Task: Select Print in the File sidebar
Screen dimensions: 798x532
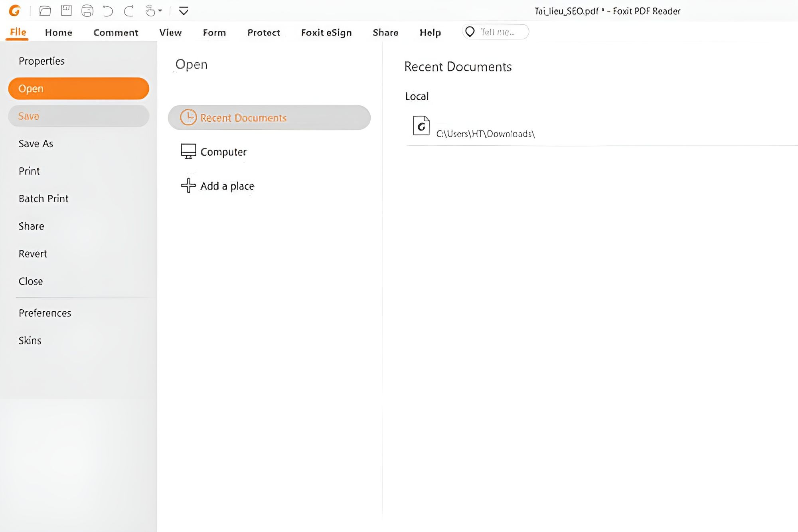Action: [29, 171]
